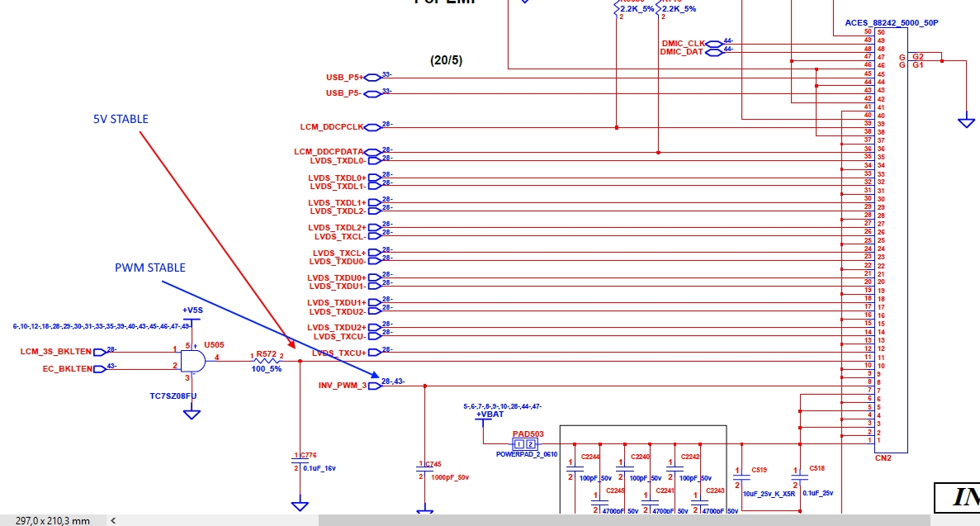Click the R572 resistor designator
980x526 pixels.
coord(266,354)
